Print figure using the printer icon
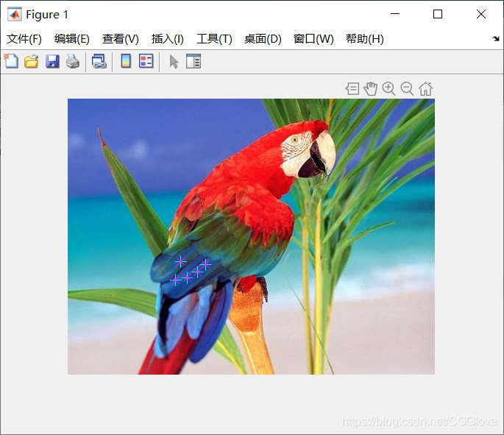 73,61
